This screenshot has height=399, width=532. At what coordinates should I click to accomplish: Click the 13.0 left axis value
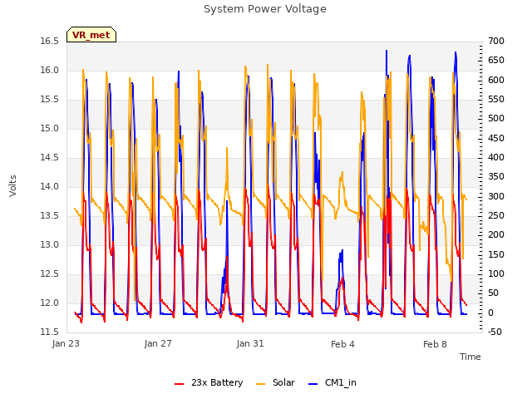pos(50,245)
